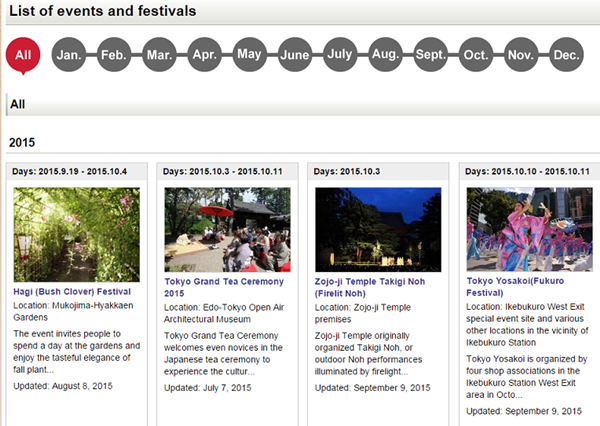Screen dimensions: 600x426
Task: Choose the May month filter
Action: coord(249,55)
